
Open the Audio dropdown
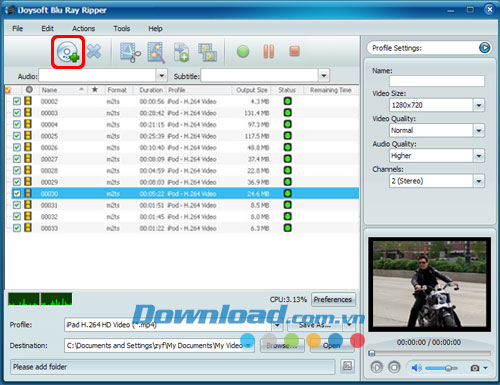(162, 76)
